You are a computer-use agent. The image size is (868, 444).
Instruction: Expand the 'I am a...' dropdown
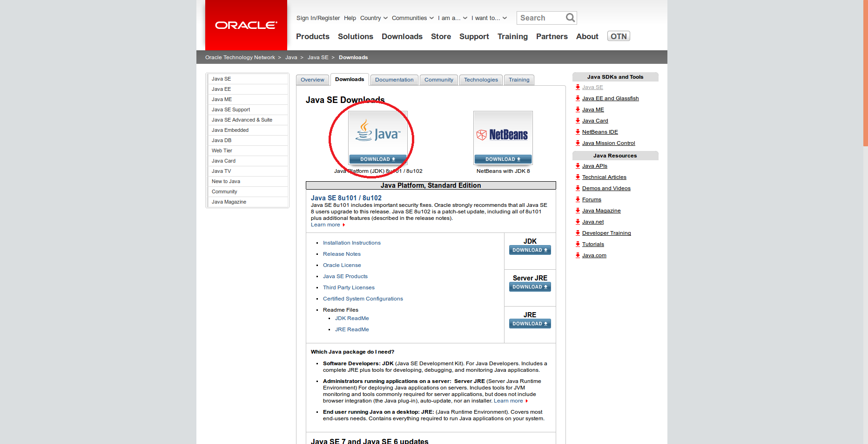(x=452, y=18)
